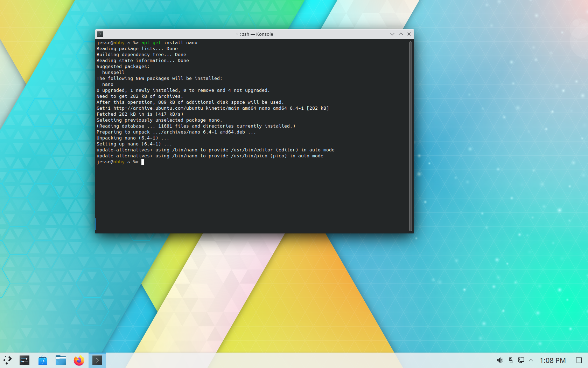588x368 pixels.
Task: Maximize the Konsole window
Action: pyautogui.click(x=401, y=34)
